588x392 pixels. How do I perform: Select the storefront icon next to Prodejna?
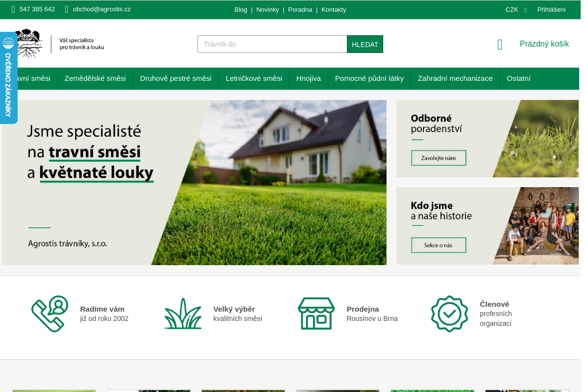pyautogui.click(x=316, y=314)
